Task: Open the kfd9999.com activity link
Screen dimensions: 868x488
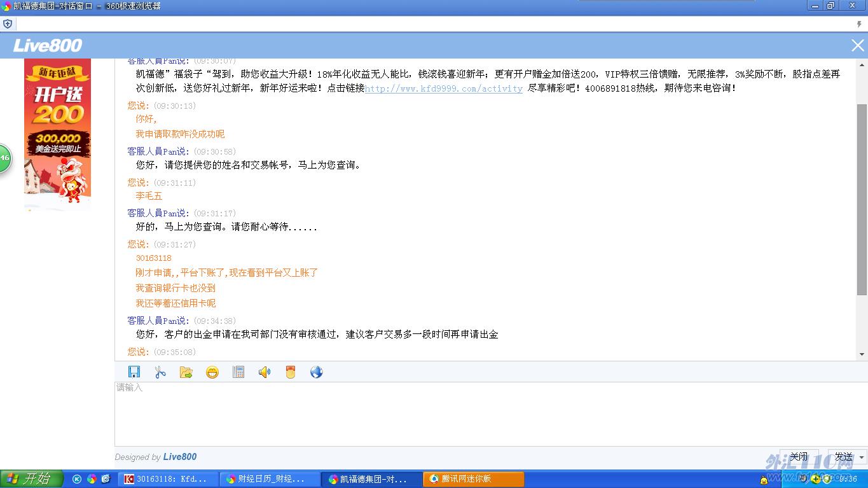Action: [444, 88]
